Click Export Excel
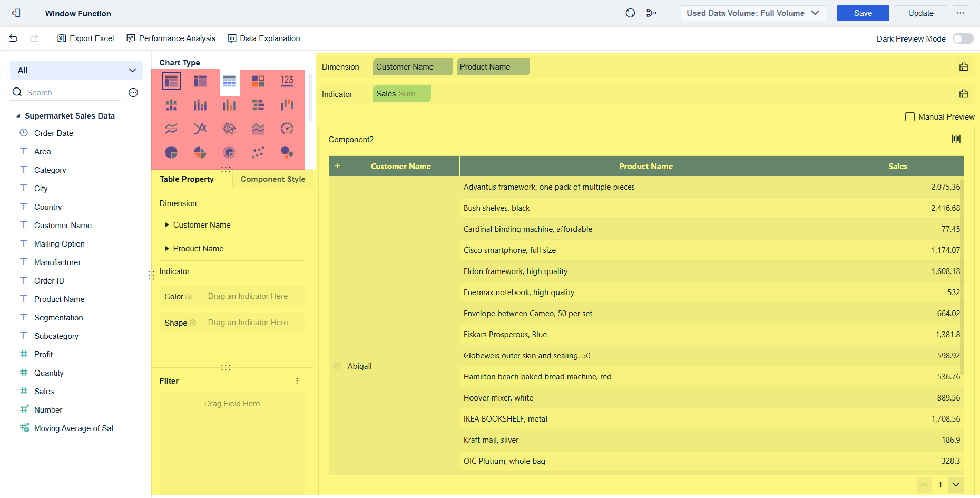Image resolution: width=980 pixels, height=498 pixels. (x=85, y=38)
